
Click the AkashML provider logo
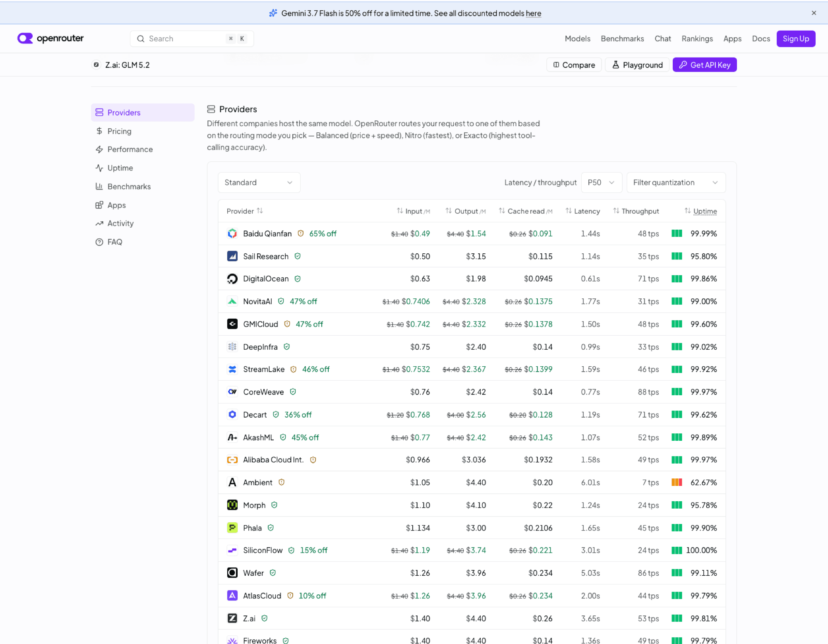click(232, 437)
